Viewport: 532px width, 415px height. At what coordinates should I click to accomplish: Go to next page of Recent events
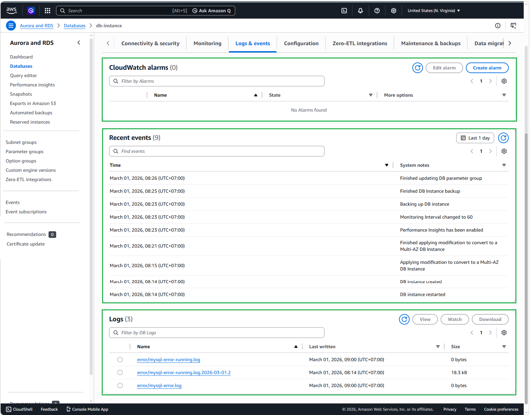(x=490, y=151)
